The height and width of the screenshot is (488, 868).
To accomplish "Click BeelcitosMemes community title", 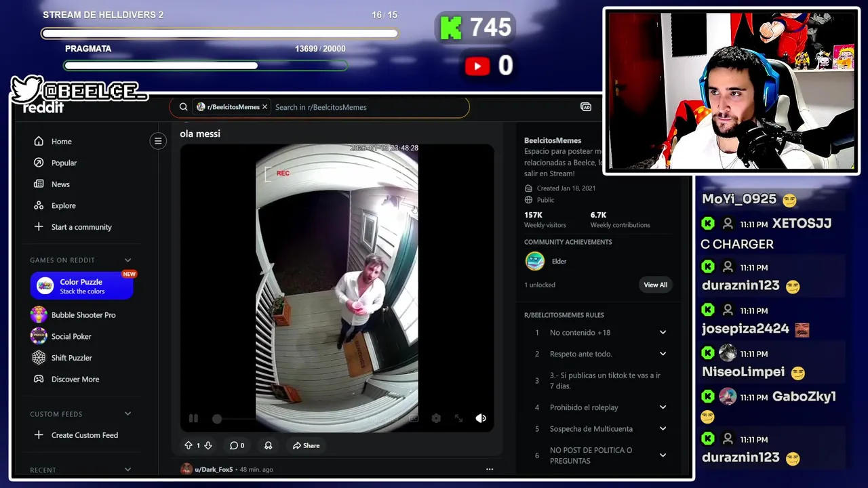I will point(553,140).
